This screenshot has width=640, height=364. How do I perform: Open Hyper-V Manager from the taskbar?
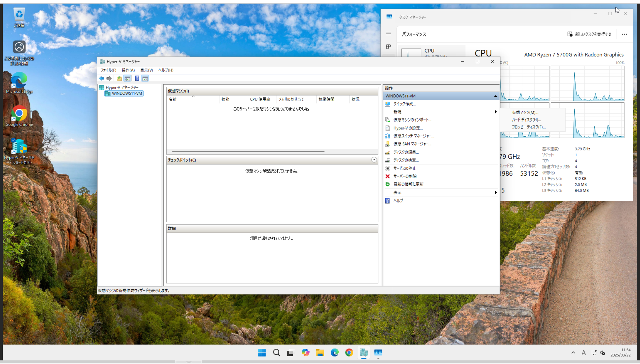coord(364,352)
